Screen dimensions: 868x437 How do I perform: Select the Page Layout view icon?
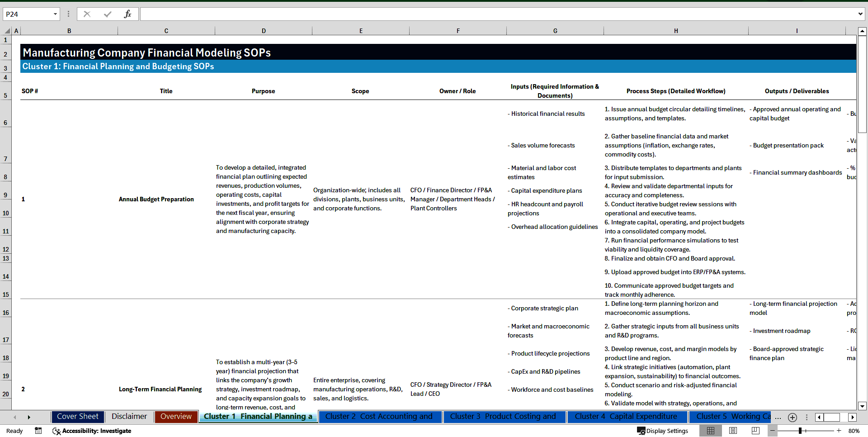point(733,431)
